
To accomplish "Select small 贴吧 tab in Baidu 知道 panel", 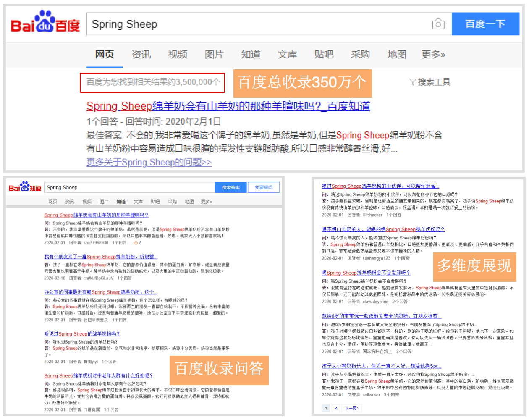I will pos(155,202).
